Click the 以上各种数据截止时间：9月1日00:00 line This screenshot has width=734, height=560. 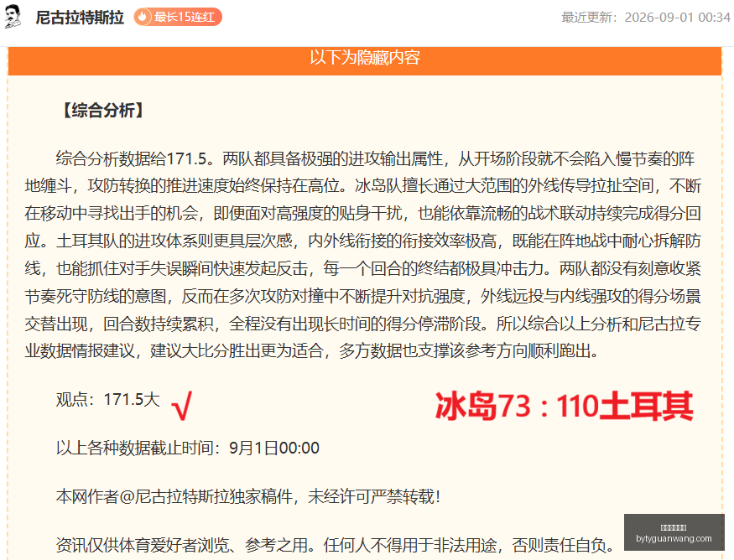[x=188, y=448]
